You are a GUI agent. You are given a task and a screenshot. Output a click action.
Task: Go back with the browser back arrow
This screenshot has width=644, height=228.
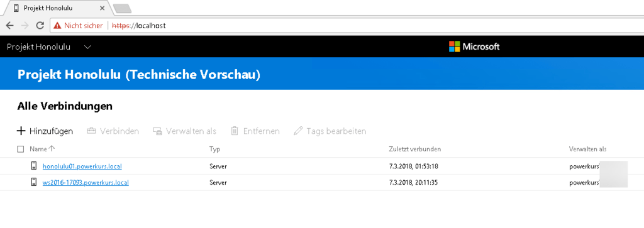[9, 25]
